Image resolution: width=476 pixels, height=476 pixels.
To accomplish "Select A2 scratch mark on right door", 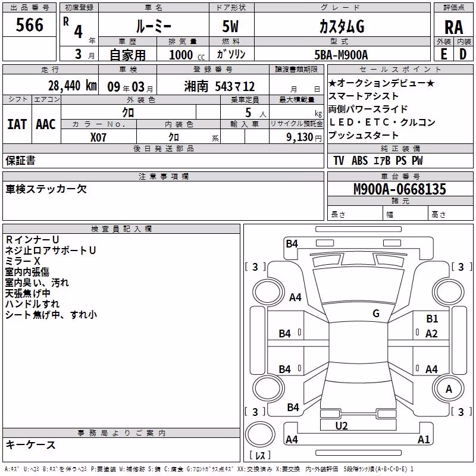I will click(x=431, y=334).
